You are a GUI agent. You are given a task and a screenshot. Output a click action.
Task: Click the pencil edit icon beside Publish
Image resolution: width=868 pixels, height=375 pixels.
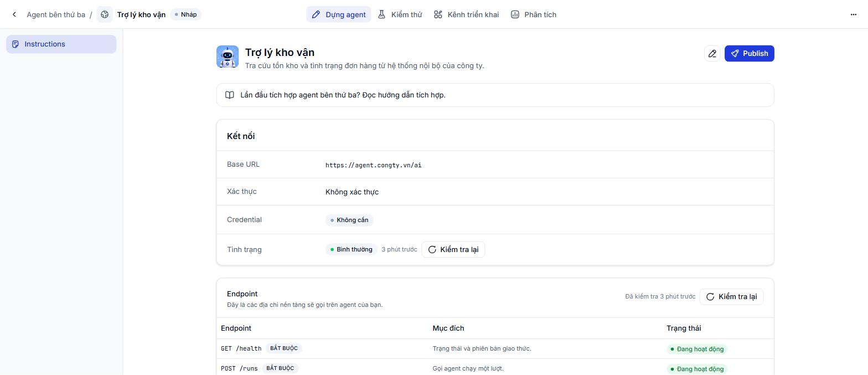click(712, 53)
